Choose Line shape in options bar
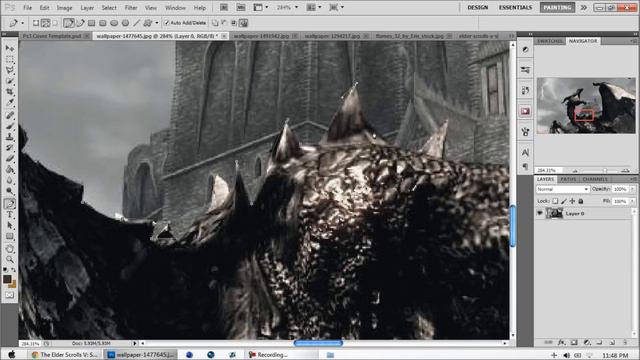This screenshot has height=360, width=640. pos(137,23)
